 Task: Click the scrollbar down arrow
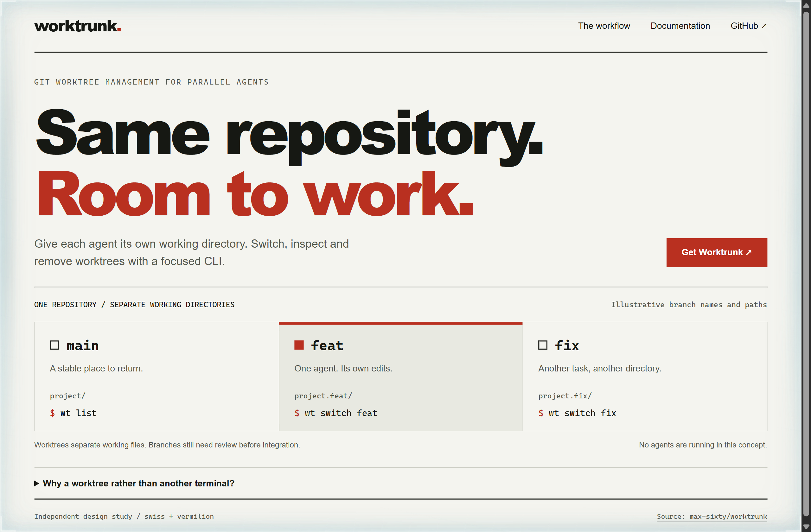click(806, 527)
